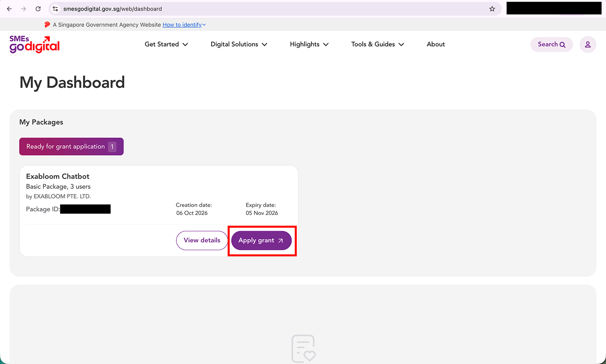Image resolution: width=606 pixels, height=364 pixels.
Task: Click the Exabloom Chatbot package title
Action: tap(58, 176)
